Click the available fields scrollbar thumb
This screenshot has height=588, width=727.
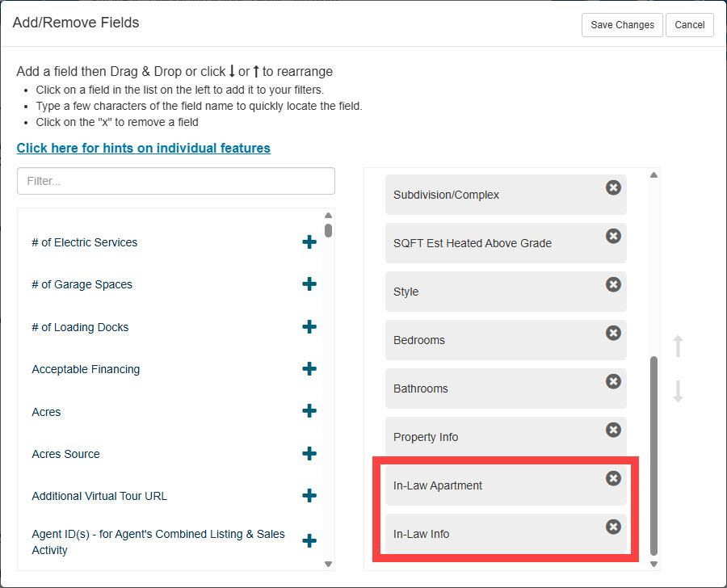coord(328,230)
